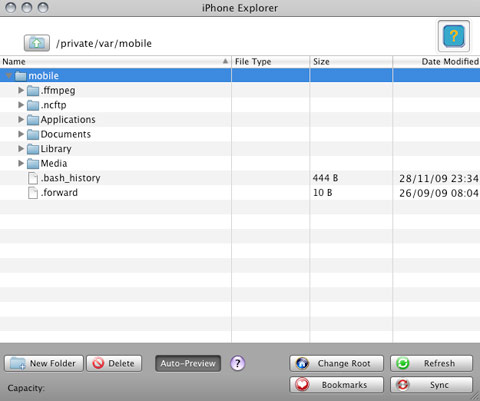Open the blue help question mark icon
The height and width of the screenshot is (401, 480).
tap(454, 36)
